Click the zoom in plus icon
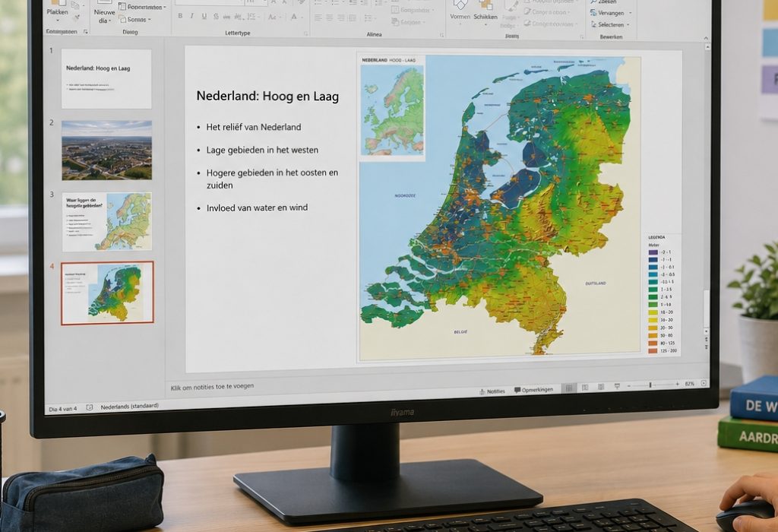This screenshot has height=532, width=778. tap(677, 384)
